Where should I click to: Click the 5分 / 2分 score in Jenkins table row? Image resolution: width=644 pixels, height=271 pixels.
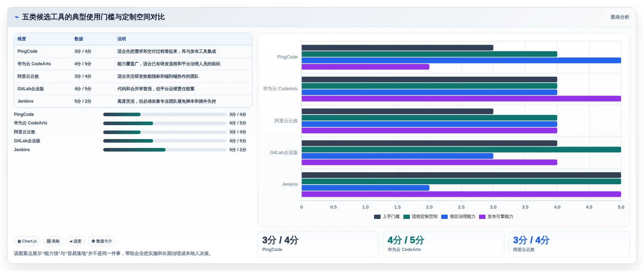[83, 101]
